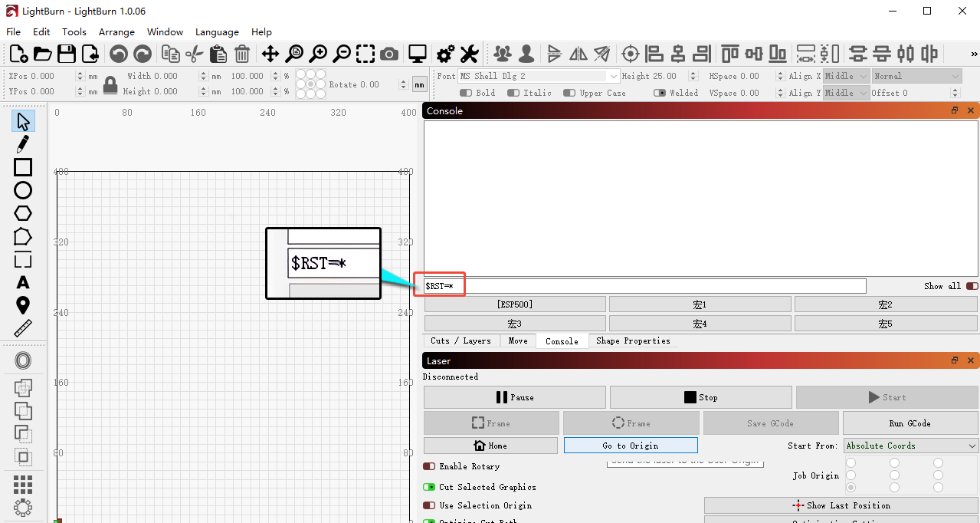Screen dimensions: 980x523
Task: Toggle the Italic text switch
Action: (513, 93)
